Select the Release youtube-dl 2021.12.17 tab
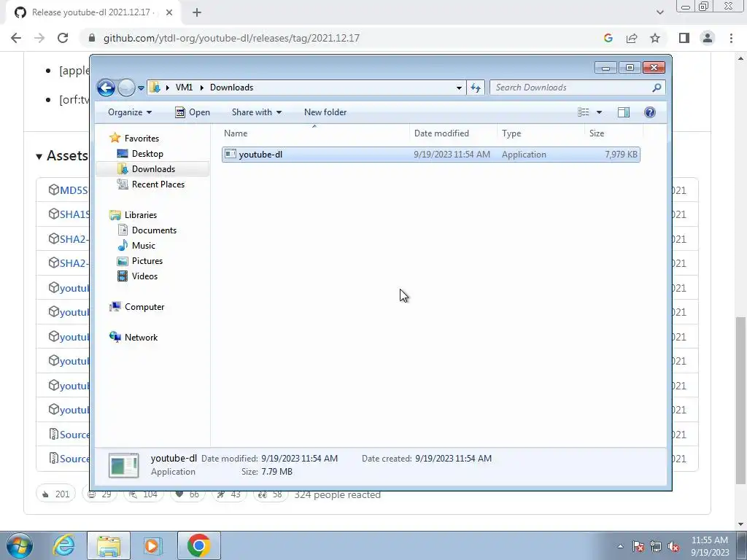Image resolution: width=747 pixels, height=560 pixels. coord(94,12)
